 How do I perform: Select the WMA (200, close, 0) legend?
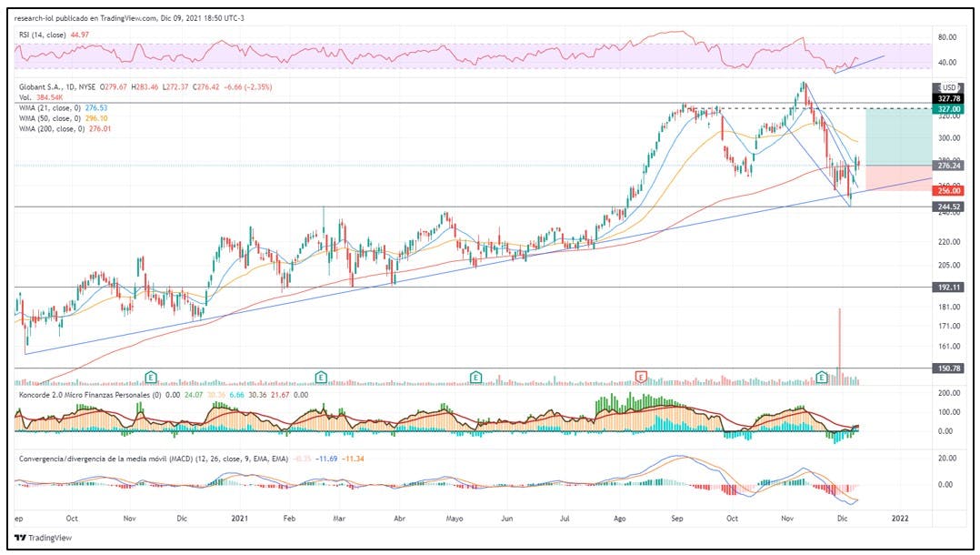(65, 129)
